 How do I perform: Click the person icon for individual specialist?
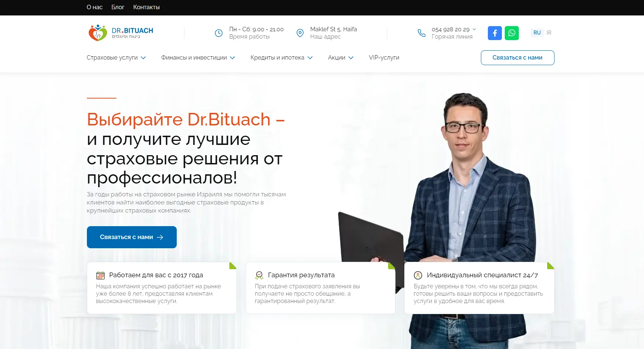click(418, 275)
